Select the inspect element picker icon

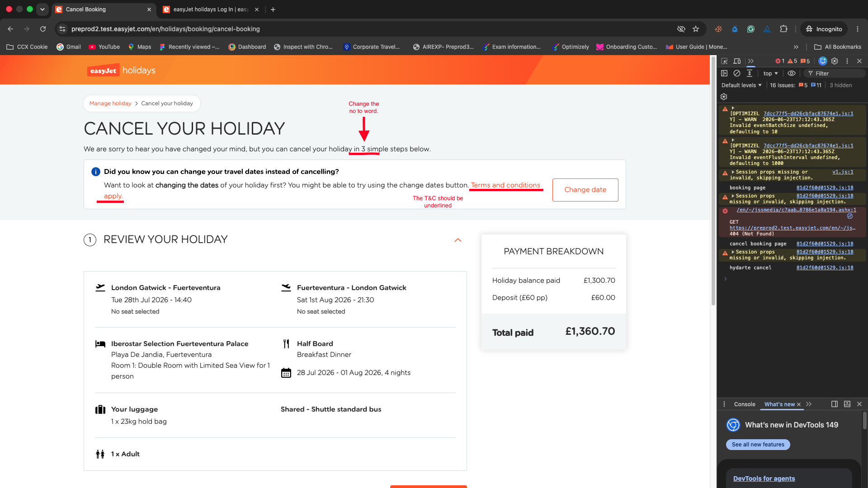coord(724,61)
